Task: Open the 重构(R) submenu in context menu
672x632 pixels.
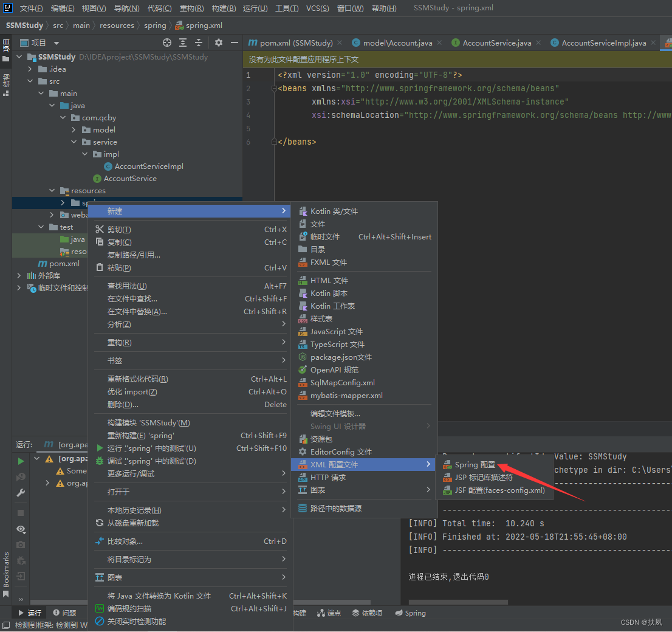Action: click(x=191, y=343)
